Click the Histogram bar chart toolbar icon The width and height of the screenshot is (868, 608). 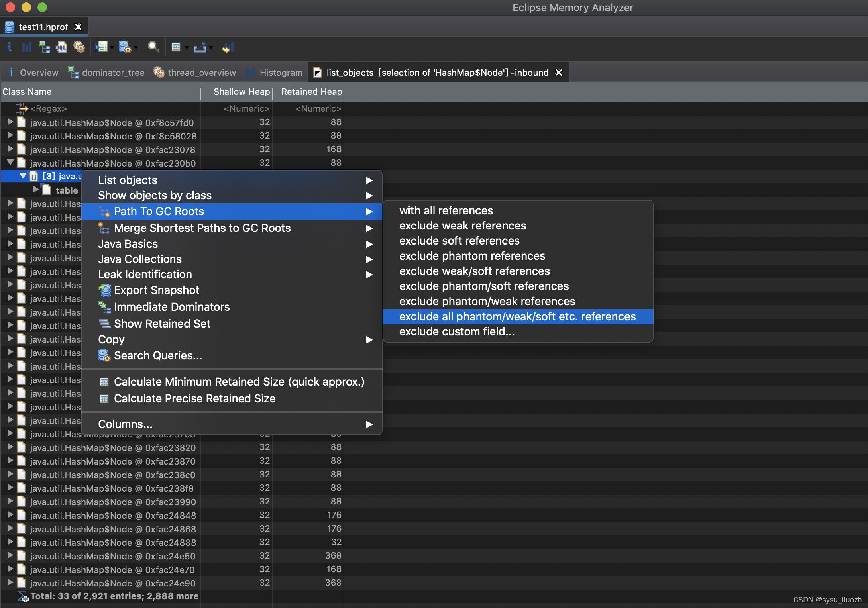click(26, 47)
